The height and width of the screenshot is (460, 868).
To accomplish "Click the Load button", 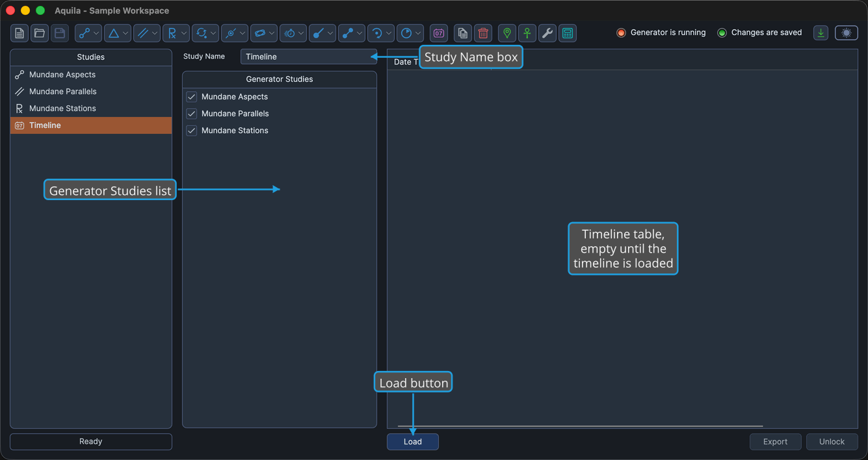I will [x=413, y=442].
